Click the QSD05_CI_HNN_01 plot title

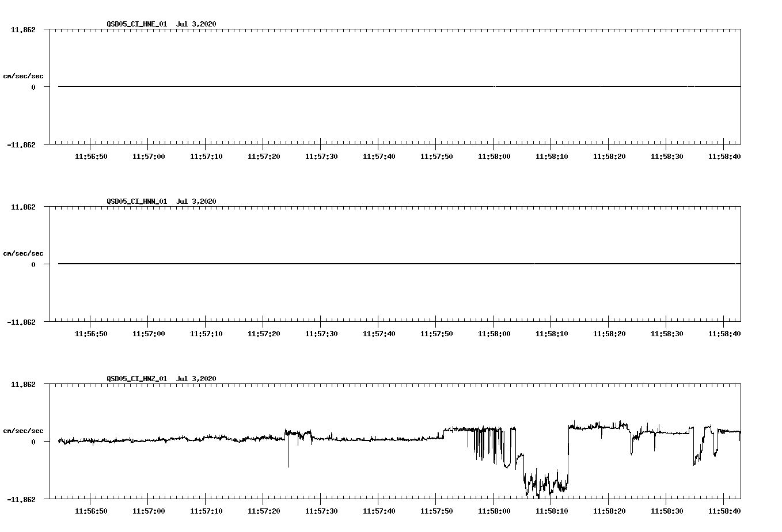(161, 202)
